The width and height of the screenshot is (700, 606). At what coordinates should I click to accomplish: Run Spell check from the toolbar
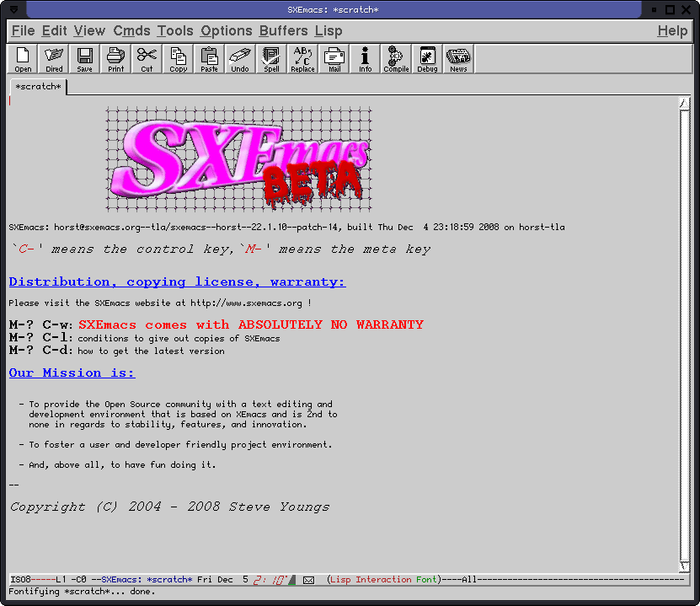(271, 59)
